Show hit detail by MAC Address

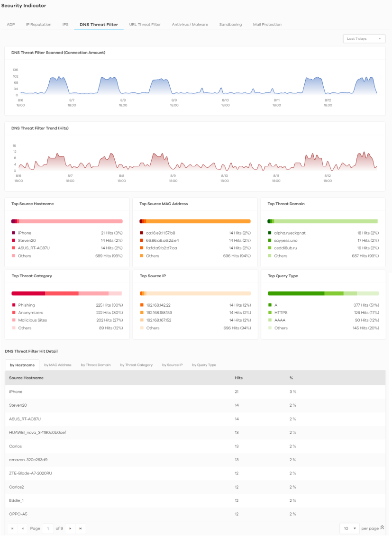pos(57,365)
